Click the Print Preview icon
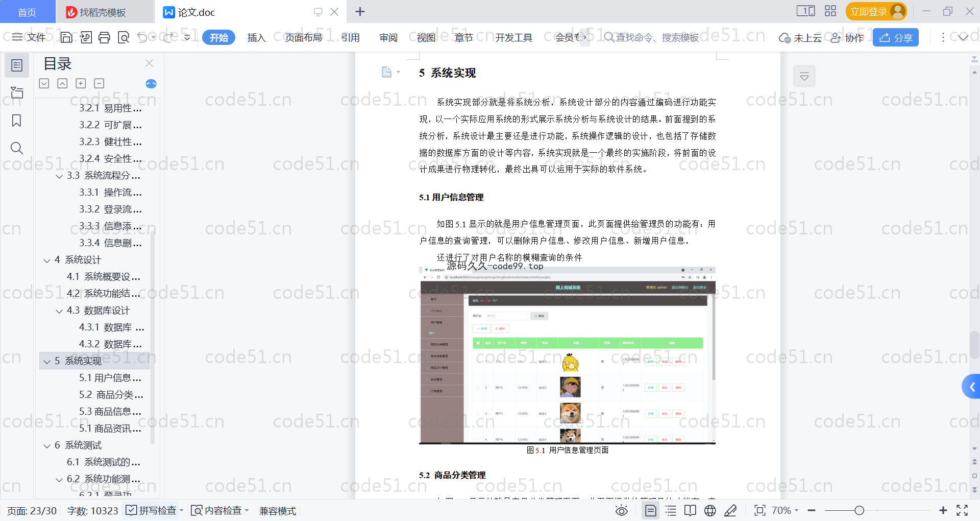The image size is (980, 521). pyautogui.click(x=124, y=37)
